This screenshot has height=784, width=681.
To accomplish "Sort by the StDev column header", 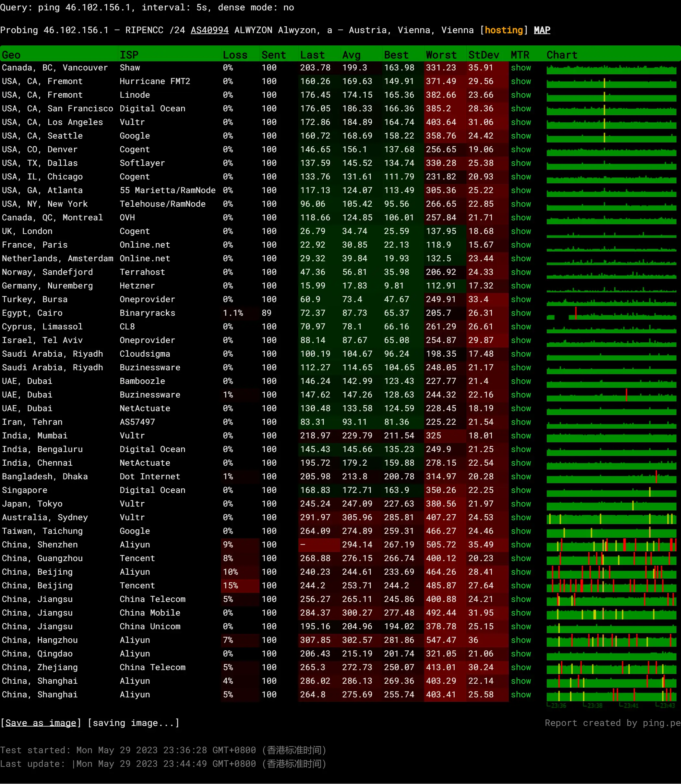I will pyautogui.click(x=484, y=55).
